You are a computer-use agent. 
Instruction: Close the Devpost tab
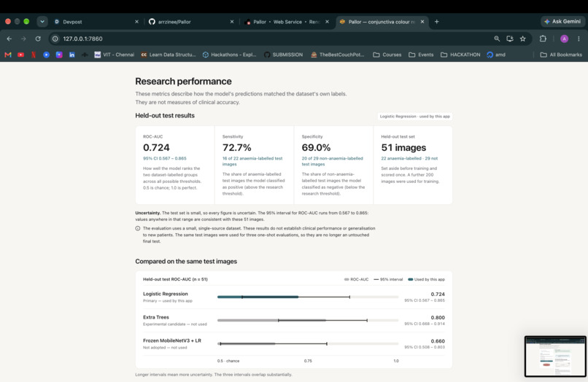136,22
